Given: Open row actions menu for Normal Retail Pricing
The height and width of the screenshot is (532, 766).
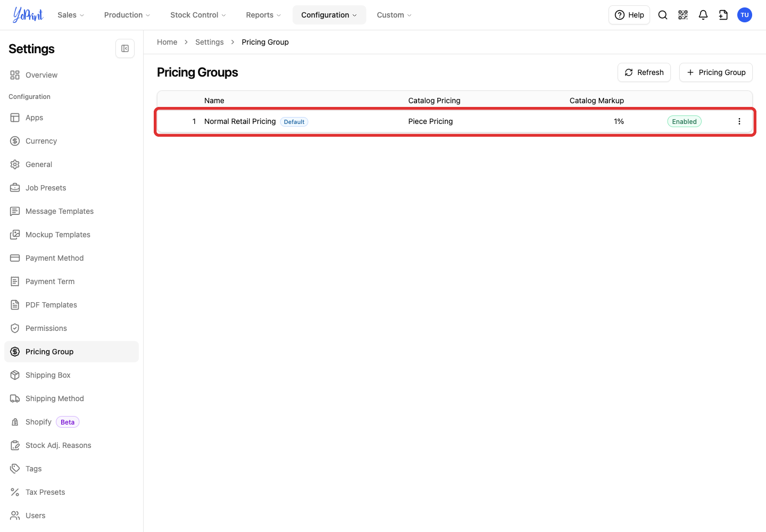Looking at the screenshot, I should [x=739, y=121].
